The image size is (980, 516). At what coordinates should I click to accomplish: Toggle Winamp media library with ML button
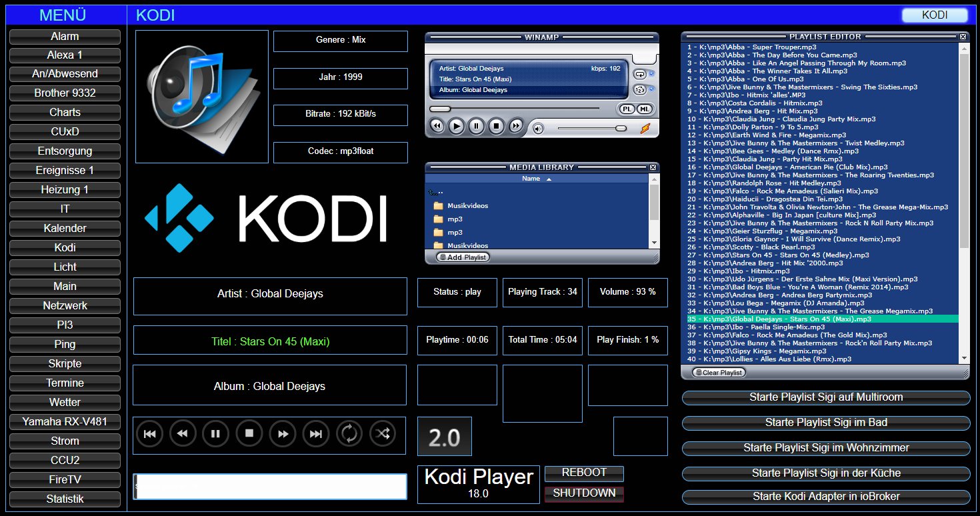tap(644, 109)
